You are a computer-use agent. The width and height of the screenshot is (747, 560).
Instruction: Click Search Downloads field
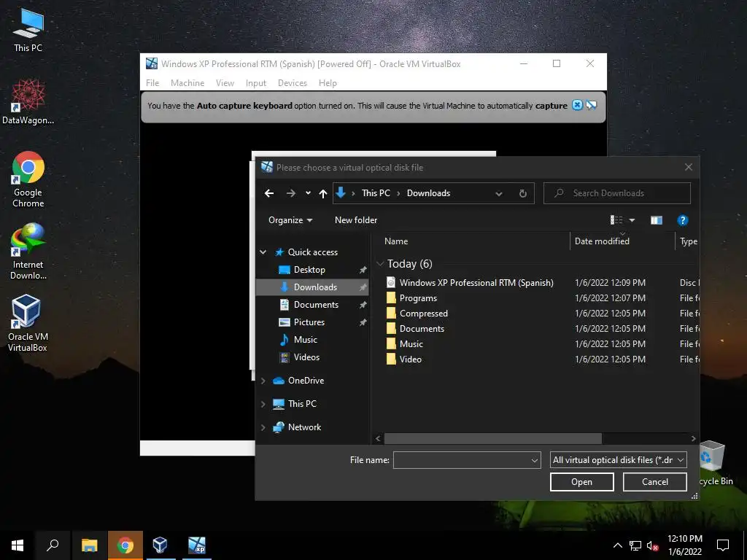[617, 193]
